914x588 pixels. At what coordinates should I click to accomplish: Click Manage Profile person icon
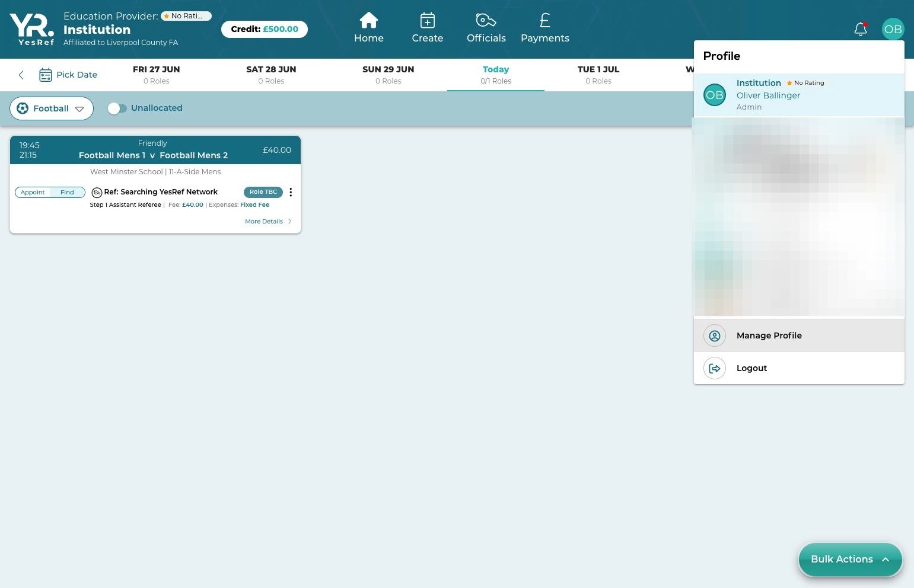point(715,335)
